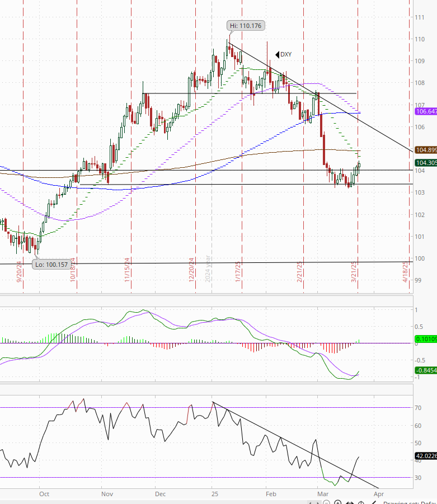Click the 104.305 last price tag
This screenshot has width=437, height=504.
(x=426, y=163)
